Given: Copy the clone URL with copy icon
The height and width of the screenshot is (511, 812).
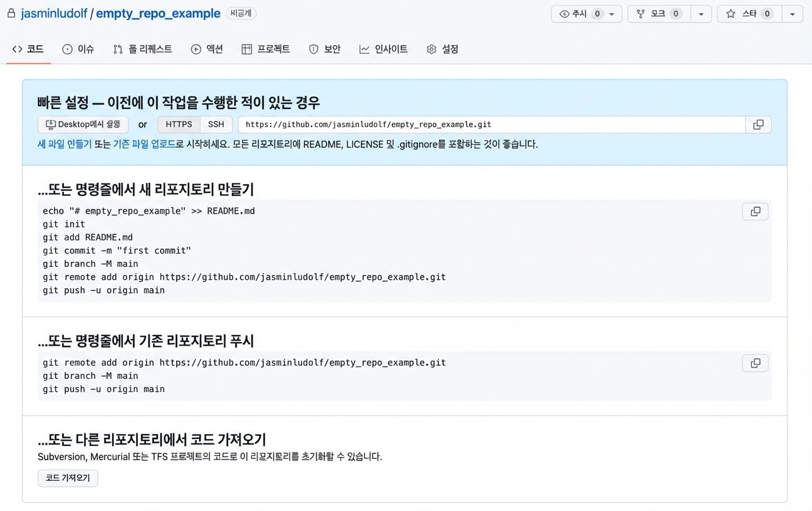Looking at the screenshot, I should click(758, 125).
